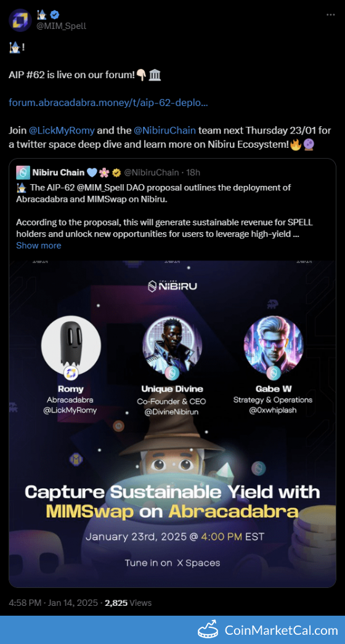Click the blue verified badge icon

[x=55, y=15]
